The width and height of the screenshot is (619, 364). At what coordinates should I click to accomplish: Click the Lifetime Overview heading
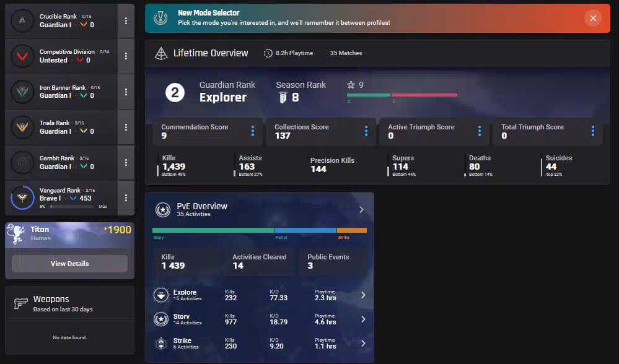(x=211, y=53)
